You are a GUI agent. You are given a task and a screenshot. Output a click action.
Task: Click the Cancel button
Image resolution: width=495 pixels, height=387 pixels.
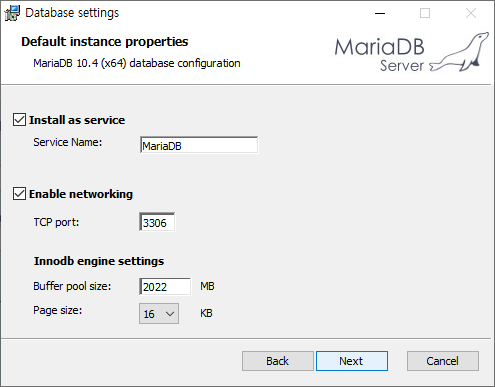click(443, 361)
